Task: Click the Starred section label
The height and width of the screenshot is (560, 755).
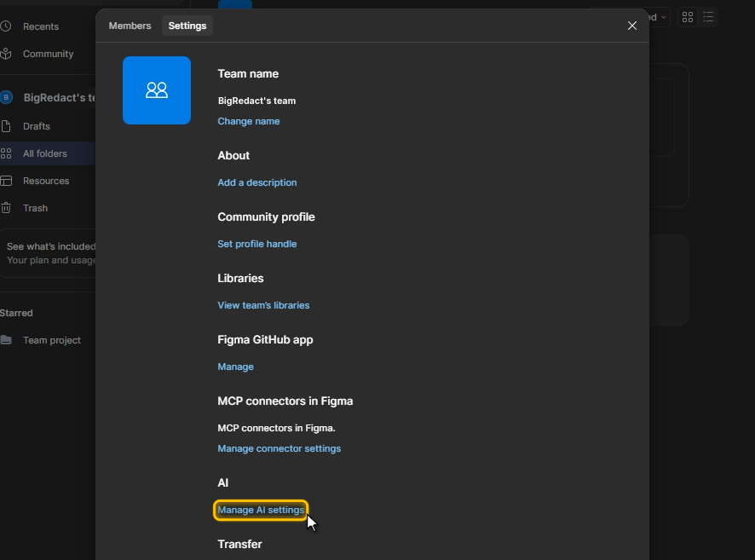Action: coord(16,313)
